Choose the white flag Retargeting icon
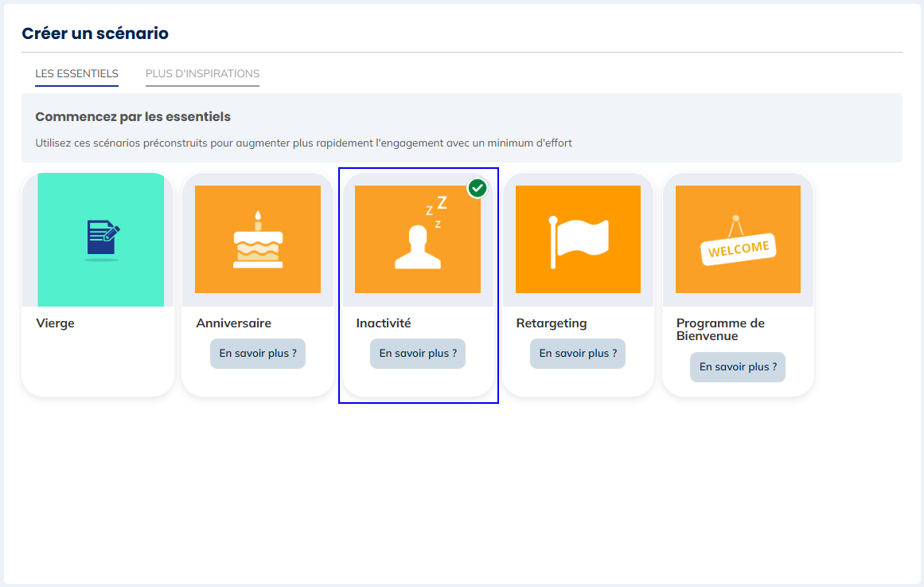The height and width of the screenshot is (587, 924). [578, 239]
